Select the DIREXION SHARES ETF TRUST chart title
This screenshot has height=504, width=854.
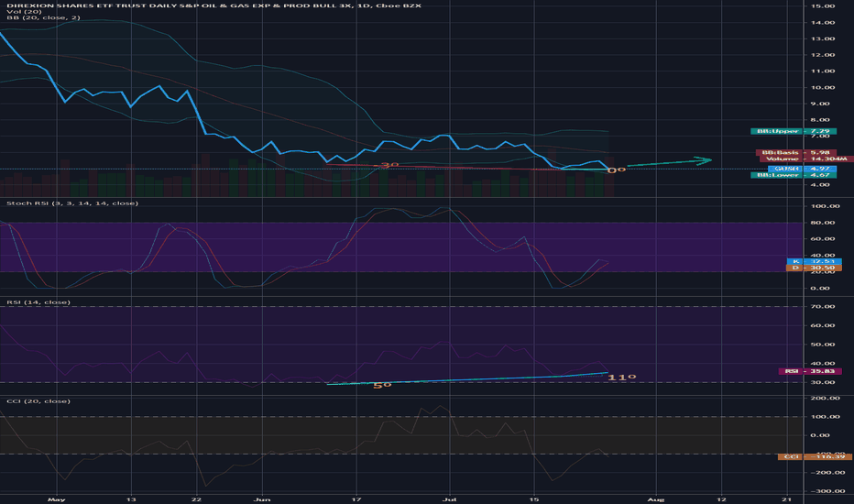tap(213, 5)
